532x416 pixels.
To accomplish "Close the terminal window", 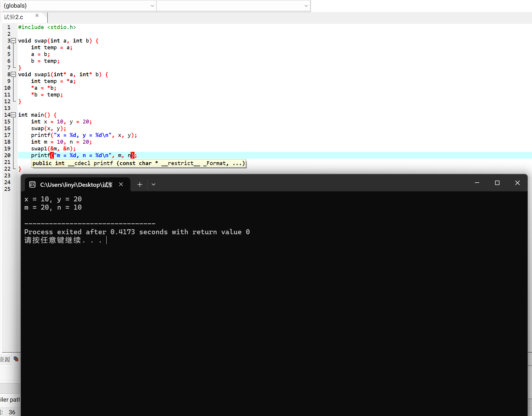I will pos(517,183).
